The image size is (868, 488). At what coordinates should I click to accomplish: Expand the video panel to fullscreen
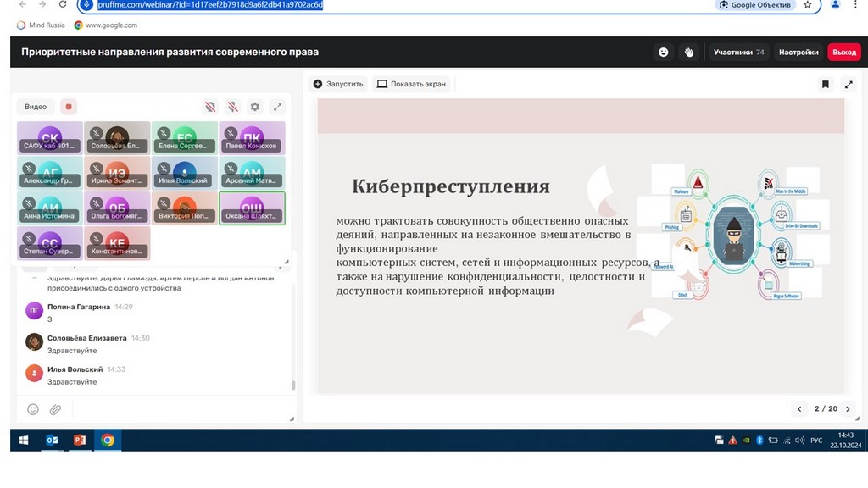click(x=277, y=107)
